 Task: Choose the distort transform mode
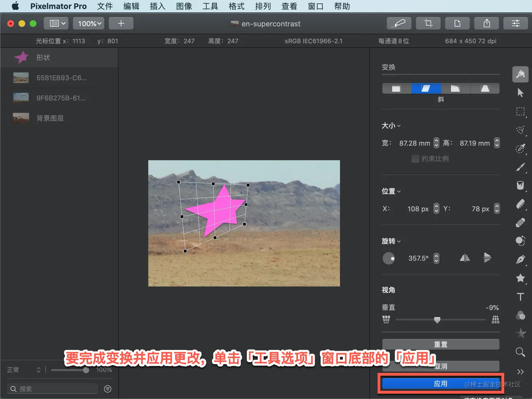(x=455, y=88)
